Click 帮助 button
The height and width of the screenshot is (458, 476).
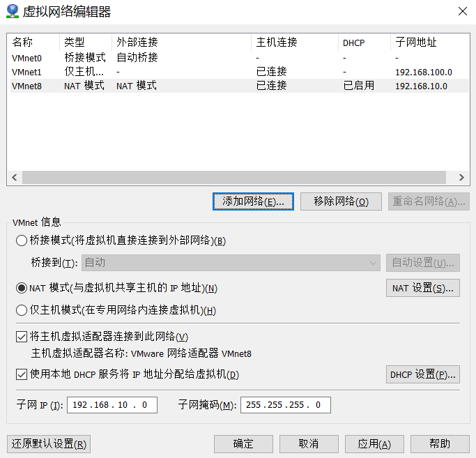(x=440, y=444)
